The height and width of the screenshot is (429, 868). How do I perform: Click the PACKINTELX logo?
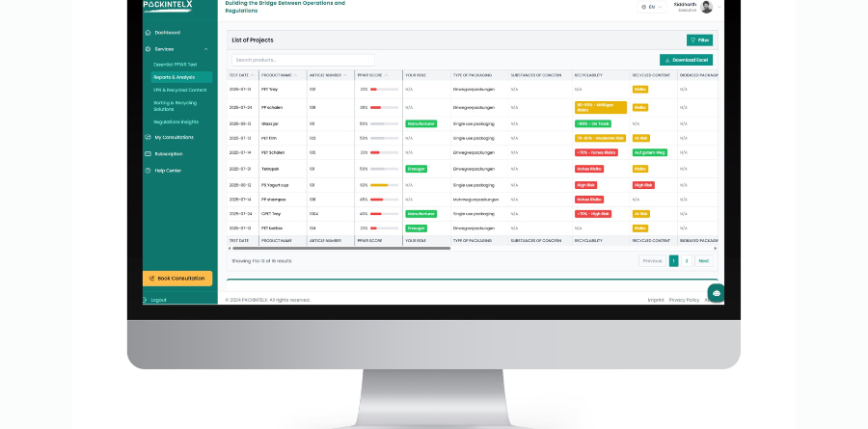pyautogui.click(x=168, y=5)
